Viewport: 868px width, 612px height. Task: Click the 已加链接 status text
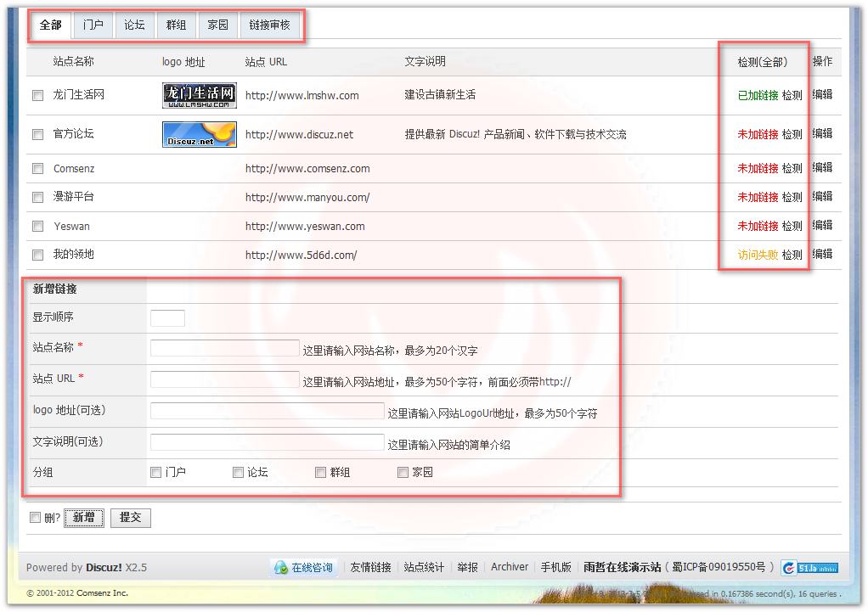point(758,95)
